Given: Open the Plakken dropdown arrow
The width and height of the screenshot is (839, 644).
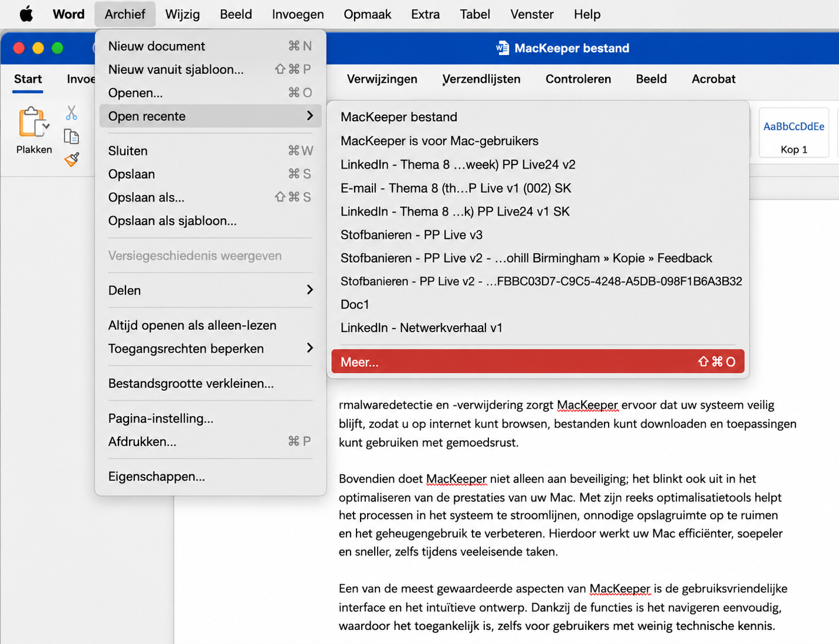Looking at the screenshot, I should click(x=46, y=126).
